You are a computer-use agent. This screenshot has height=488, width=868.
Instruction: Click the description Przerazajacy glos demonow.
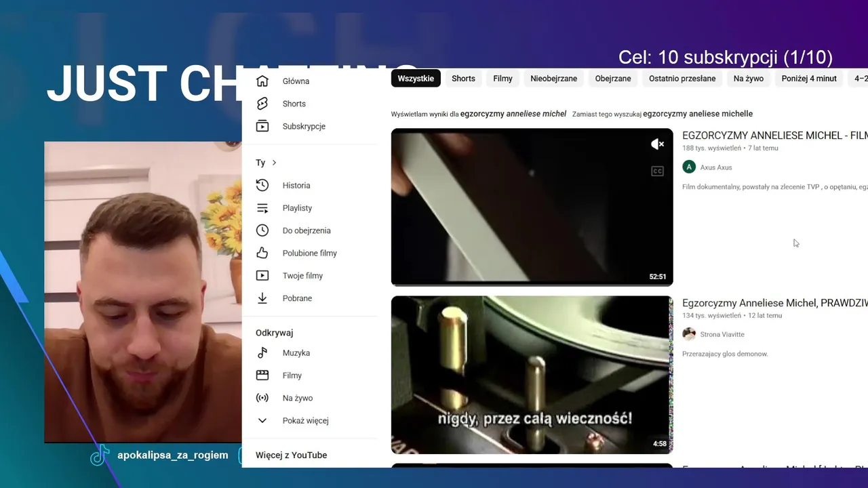point(725,354)
